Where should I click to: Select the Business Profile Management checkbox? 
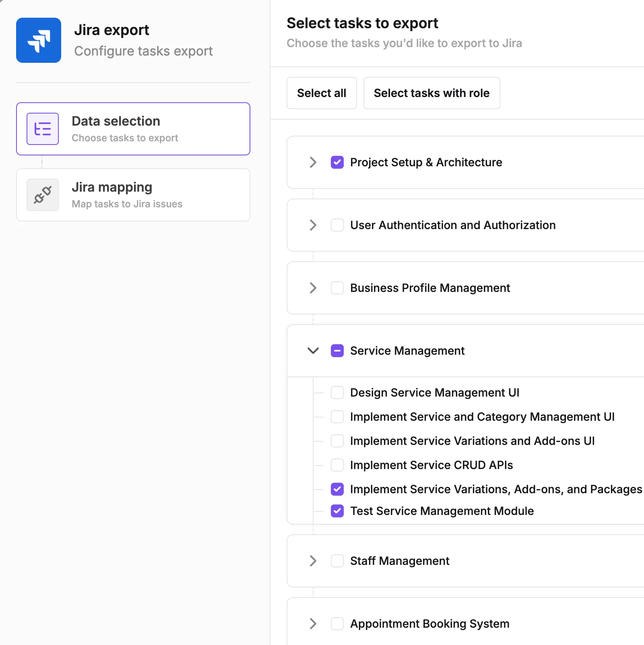[337, 288]
